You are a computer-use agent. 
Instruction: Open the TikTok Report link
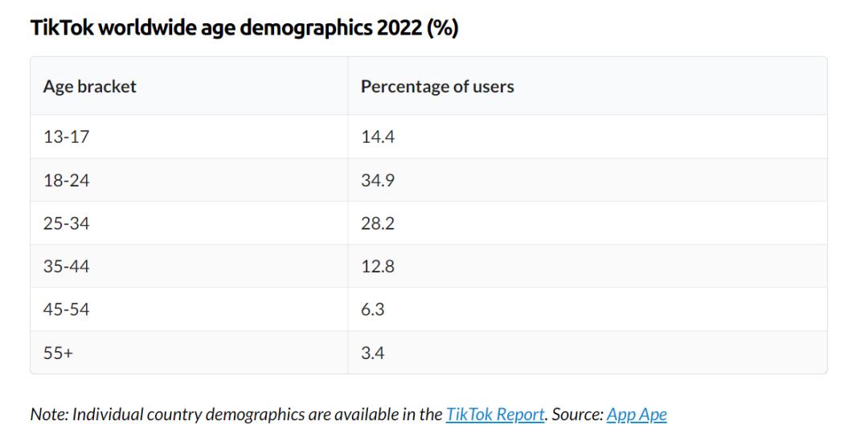pos(495,415)
